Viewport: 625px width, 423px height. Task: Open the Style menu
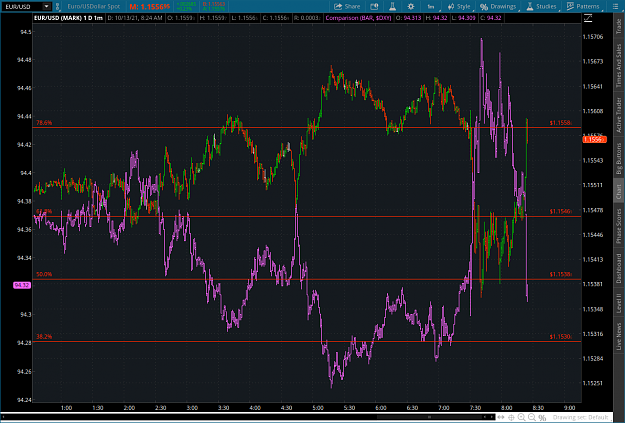459,6
